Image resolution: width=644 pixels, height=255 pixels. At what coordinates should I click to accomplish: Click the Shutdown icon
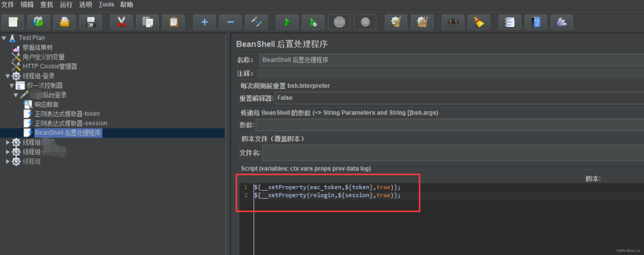pyautogui.click(x=365, y=22)
